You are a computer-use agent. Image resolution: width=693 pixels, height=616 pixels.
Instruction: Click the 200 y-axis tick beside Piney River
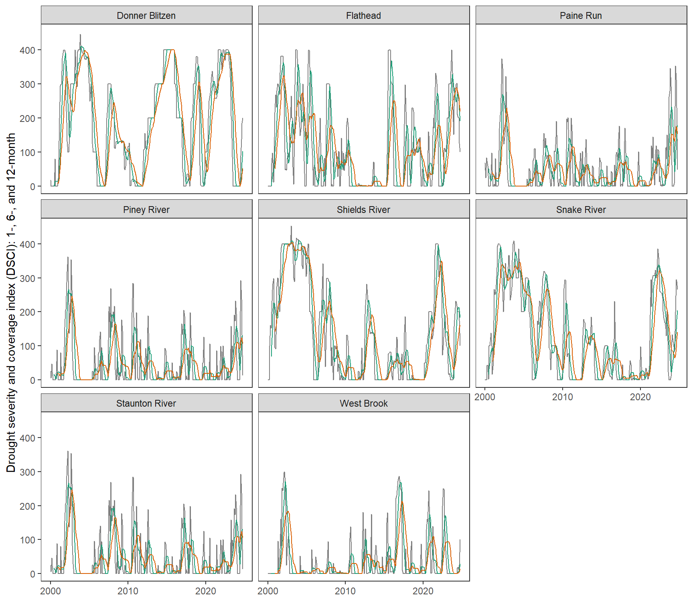coord(27,312)
